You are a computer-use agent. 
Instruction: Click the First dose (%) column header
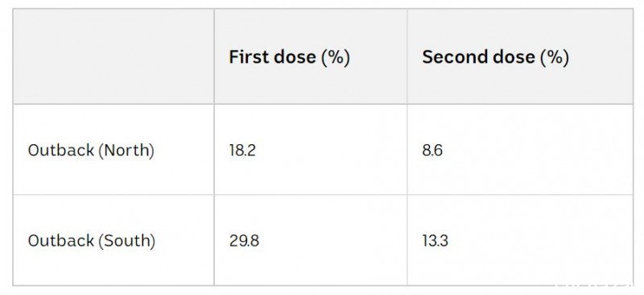(x=289, y=57)
